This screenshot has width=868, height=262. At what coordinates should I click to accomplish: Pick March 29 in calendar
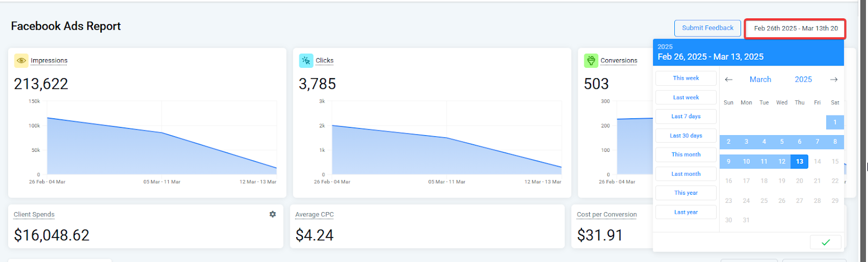(x=835, y=201)
